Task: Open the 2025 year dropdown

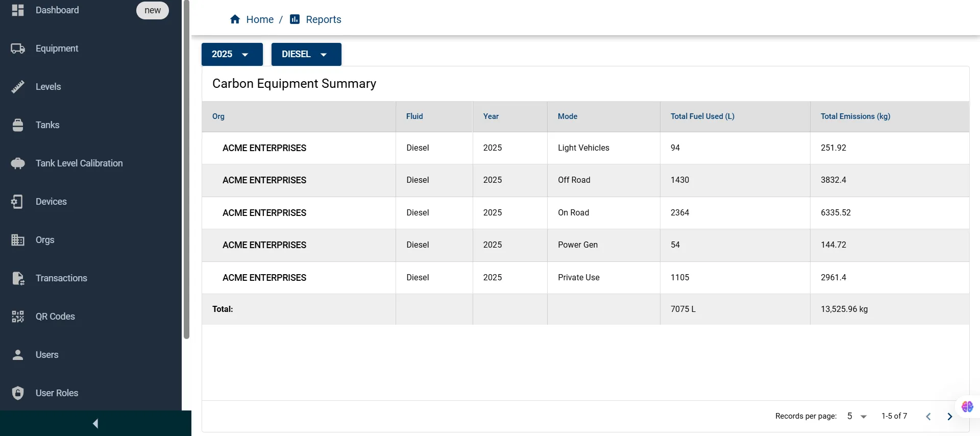Action: coord(232,54)
